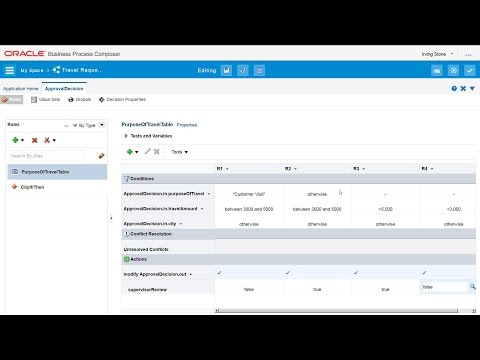The height and width of the screenshot is (360, 480).
Task: Click the green Actions icon
Action: [x=127, y=259]
